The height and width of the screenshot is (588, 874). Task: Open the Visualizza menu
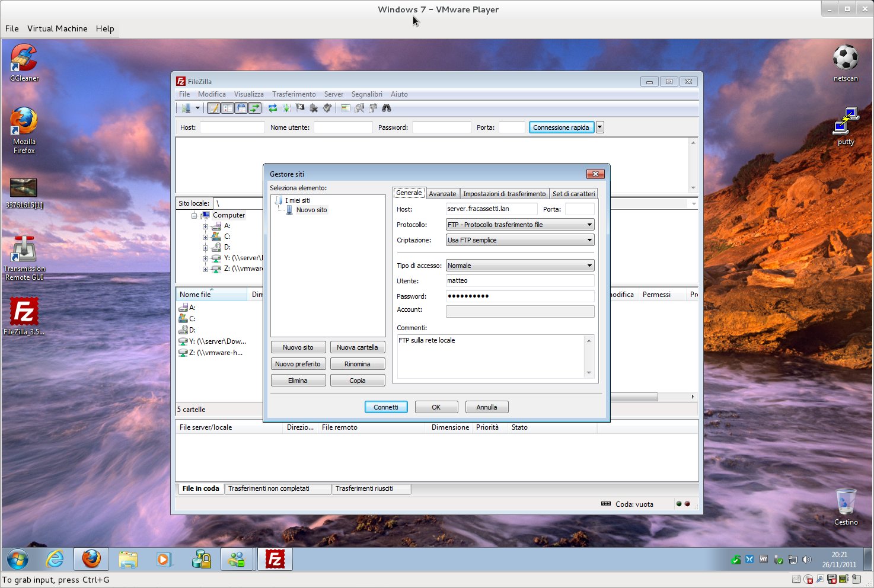[x=248, y=94]
